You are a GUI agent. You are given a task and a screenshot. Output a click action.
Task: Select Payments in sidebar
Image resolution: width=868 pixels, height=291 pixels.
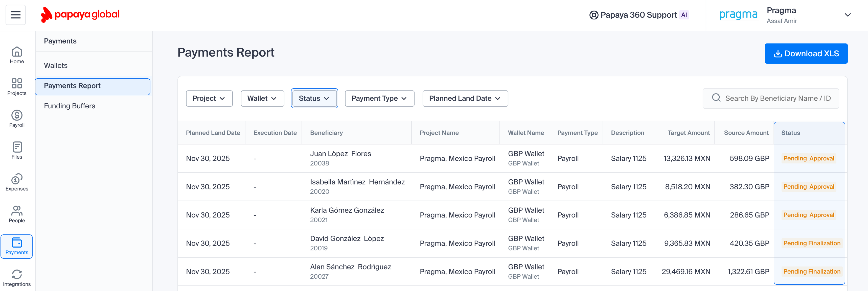pyautogui.click(x=17, y=247)
